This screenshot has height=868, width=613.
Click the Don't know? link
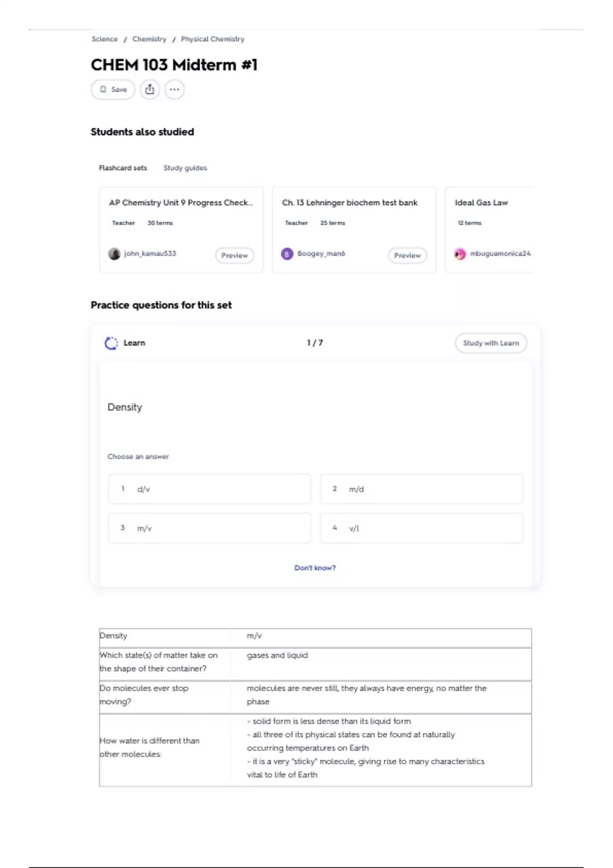click(315, 568)
